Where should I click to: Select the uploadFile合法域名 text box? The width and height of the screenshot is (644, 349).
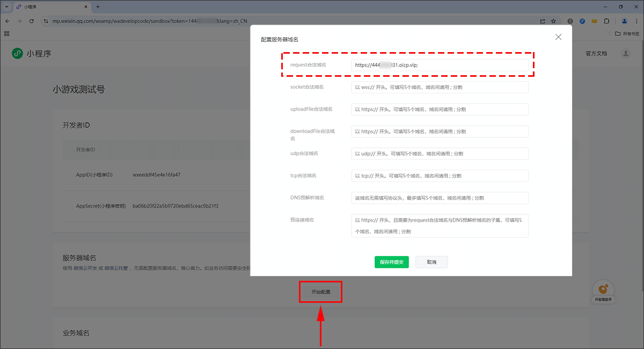coord(440,110)
